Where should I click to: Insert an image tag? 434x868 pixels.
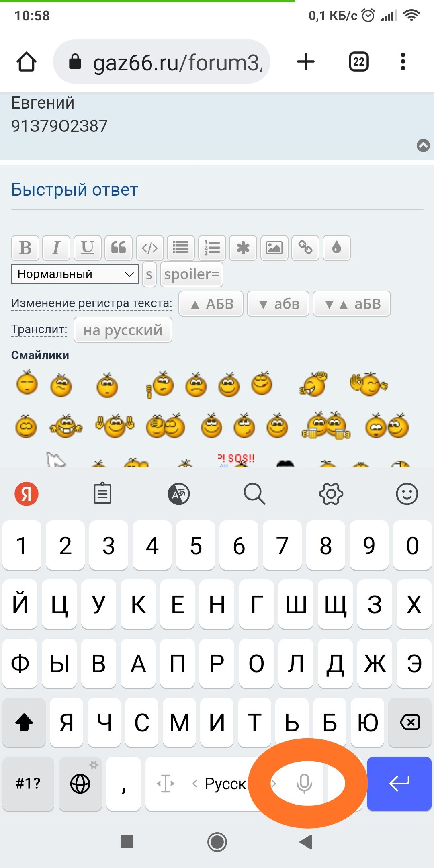click(274, 248)
